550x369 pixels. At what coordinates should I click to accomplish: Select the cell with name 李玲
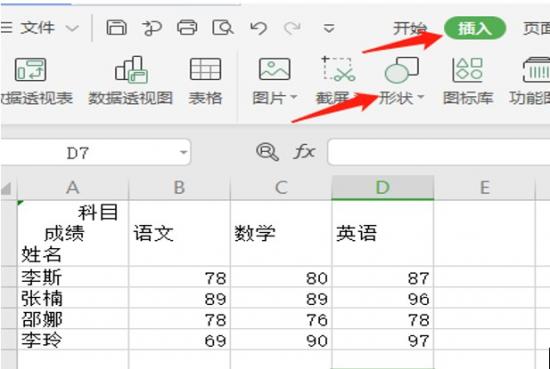tap(73, 340)
